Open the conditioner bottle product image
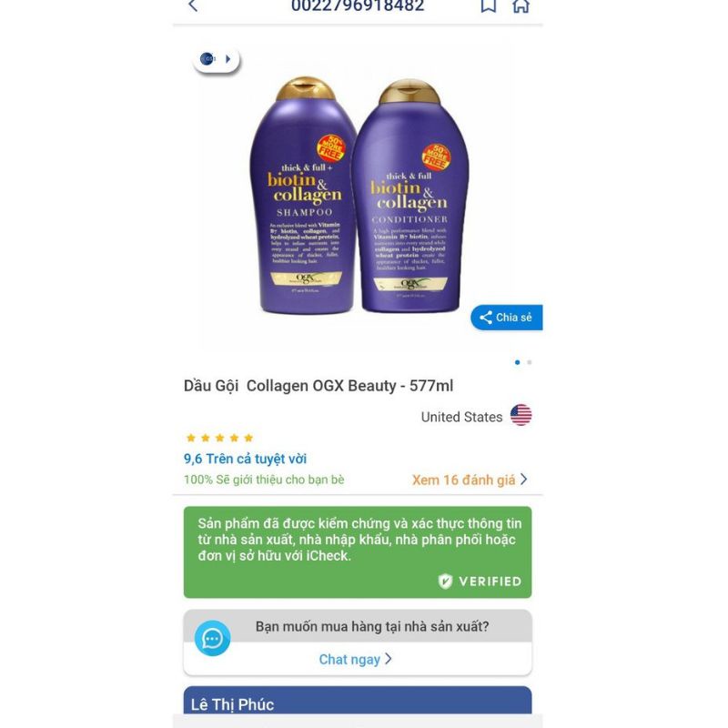The image size is (728, 728). point(410,196)
